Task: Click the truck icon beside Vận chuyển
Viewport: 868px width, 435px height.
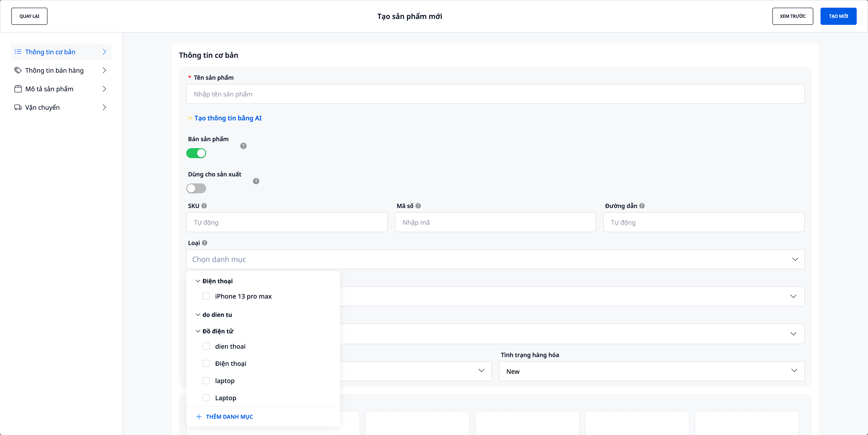Action: click(18, 108)
